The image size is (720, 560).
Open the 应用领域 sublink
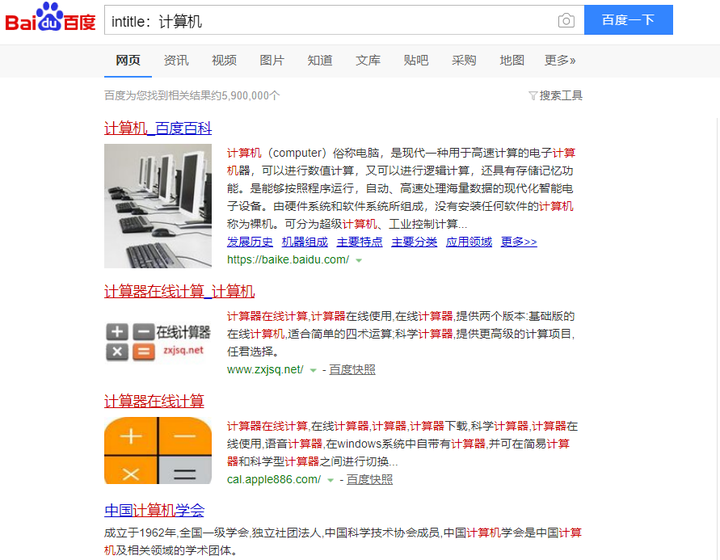click(x=469, y=242)
